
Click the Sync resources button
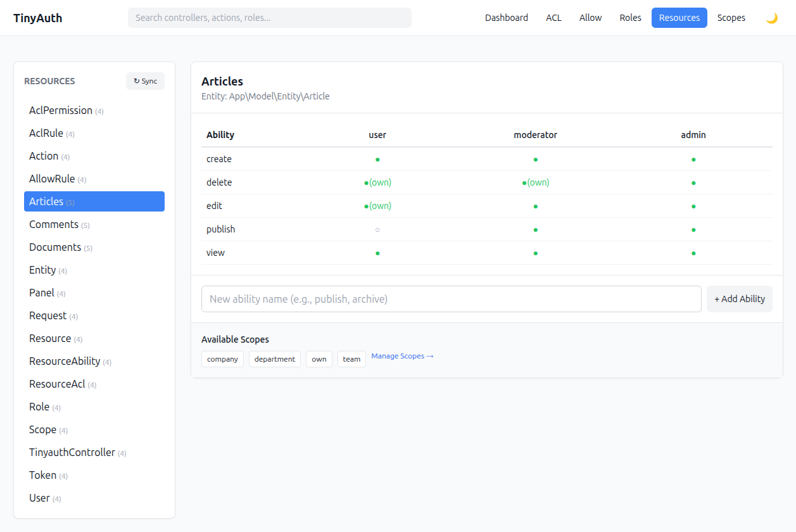[x=145, y=81]
